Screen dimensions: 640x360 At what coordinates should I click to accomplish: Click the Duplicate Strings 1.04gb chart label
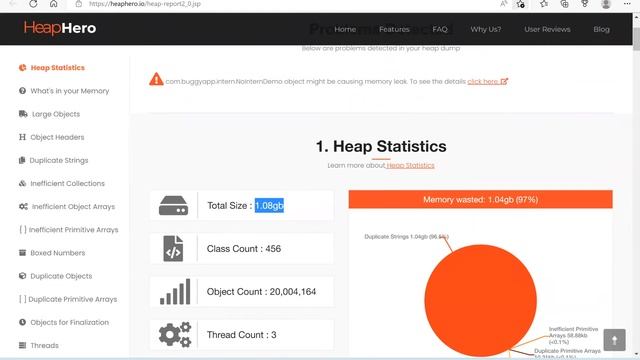[406, 236]
